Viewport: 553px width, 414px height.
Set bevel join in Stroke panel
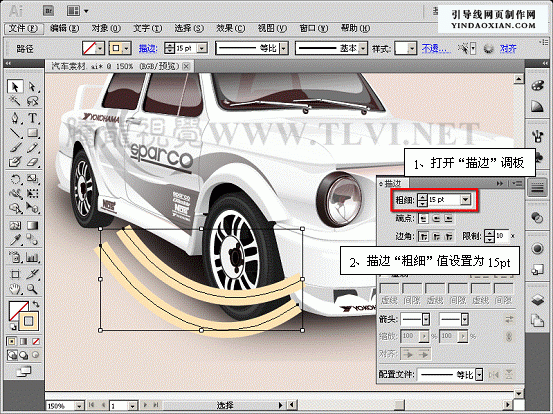tap(448, 236)
